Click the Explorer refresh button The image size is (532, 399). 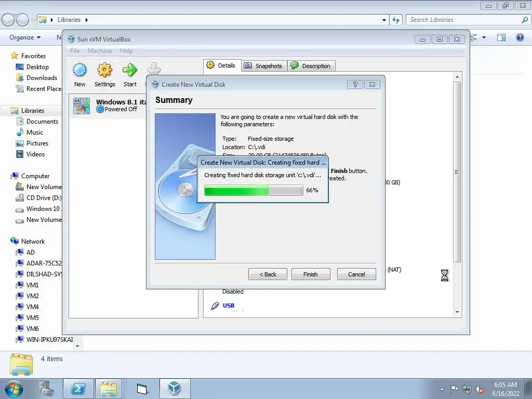396,20
